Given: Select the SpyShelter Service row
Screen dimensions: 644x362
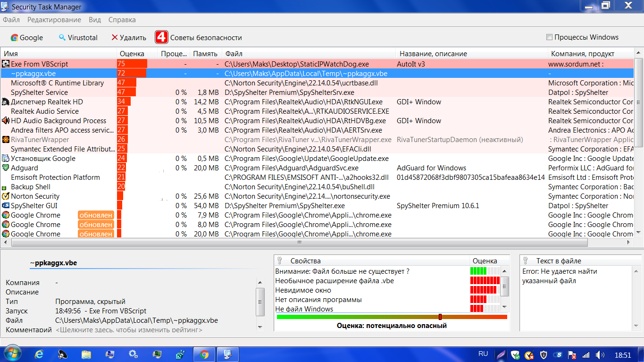Looking at the screenshot, I should 318,92.
